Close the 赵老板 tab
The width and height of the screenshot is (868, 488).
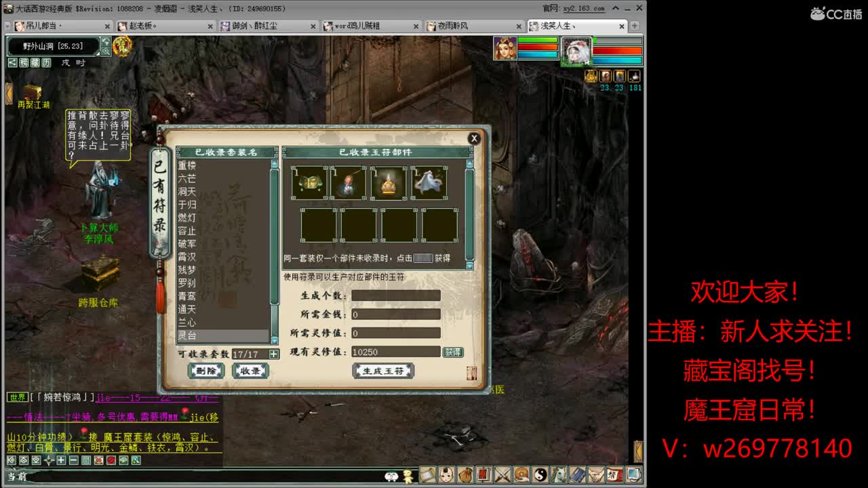click(x=210, y=26)
